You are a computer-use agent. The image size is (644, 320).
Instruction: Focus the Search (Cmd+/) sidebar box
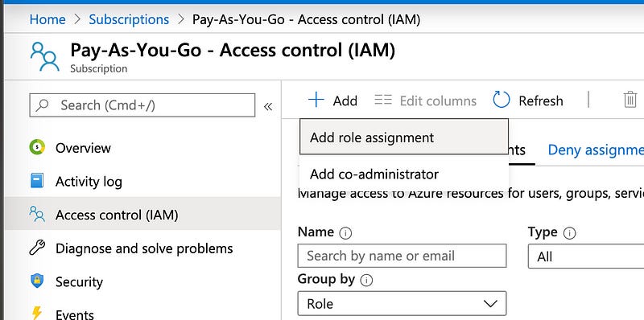click(142, 105)
